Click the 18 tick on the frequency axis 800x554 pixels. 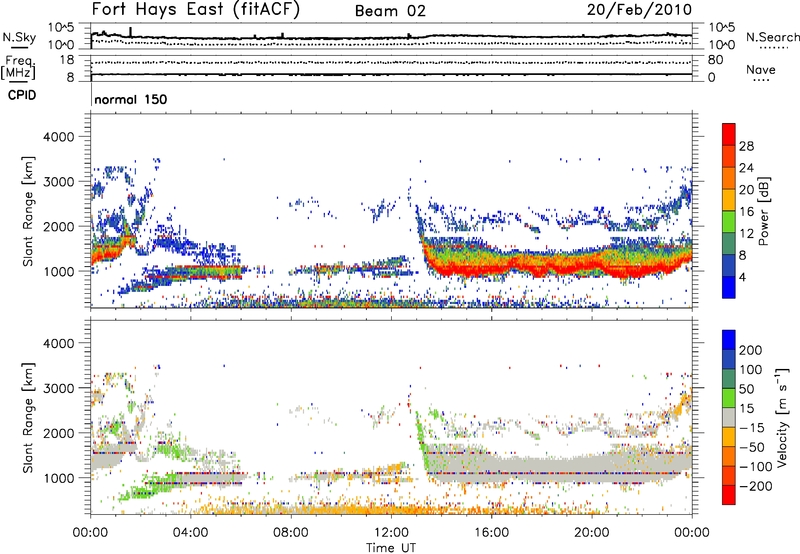coord(67,60)
